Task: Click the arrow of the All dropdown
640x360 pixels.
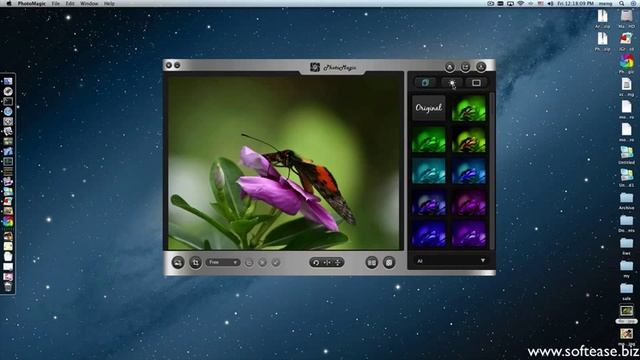Action: [x=483, y=260]
